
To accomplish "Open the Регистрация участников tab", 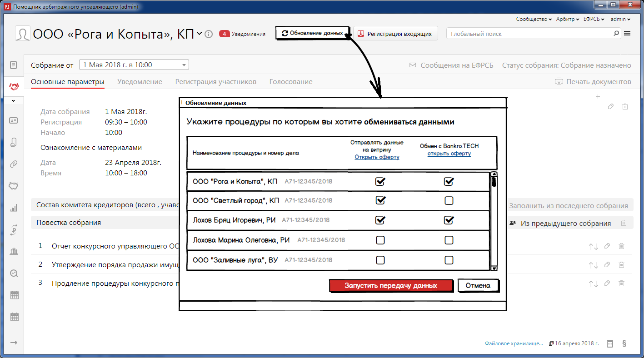I will tap(216, 82).
